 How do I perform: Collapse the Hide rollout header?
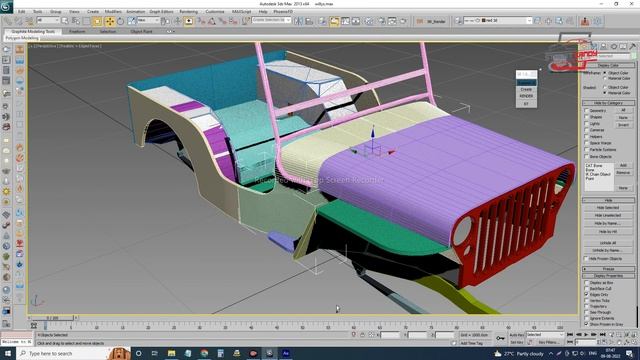(608, 200)
